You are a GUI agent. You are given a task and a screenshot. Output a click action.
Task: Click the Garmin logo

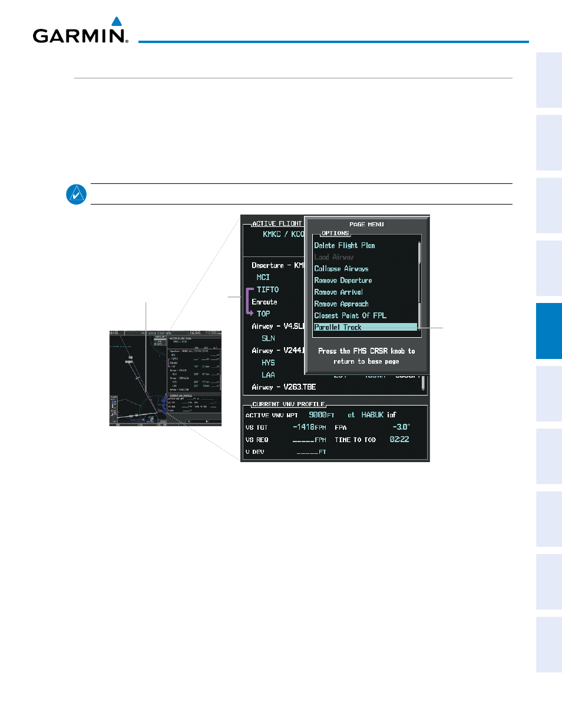(x=80, y=31)
